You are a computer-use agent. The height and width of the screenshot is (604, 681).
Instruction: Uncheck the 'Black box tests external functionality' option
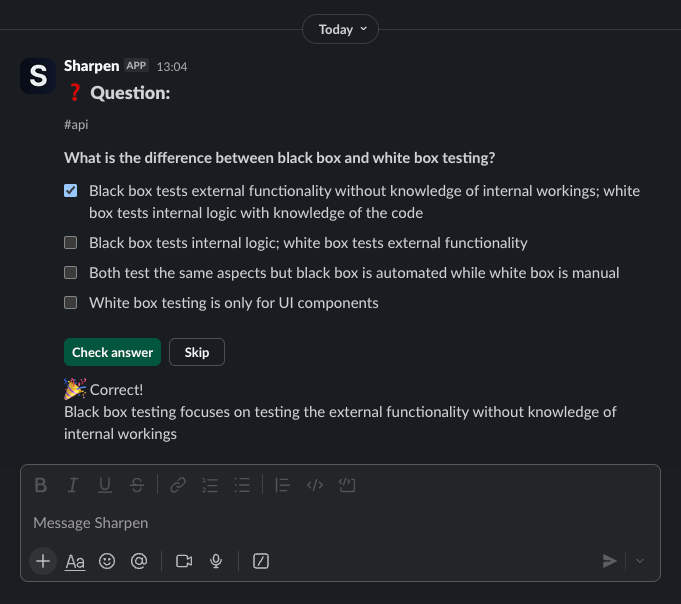click(70, 191)
